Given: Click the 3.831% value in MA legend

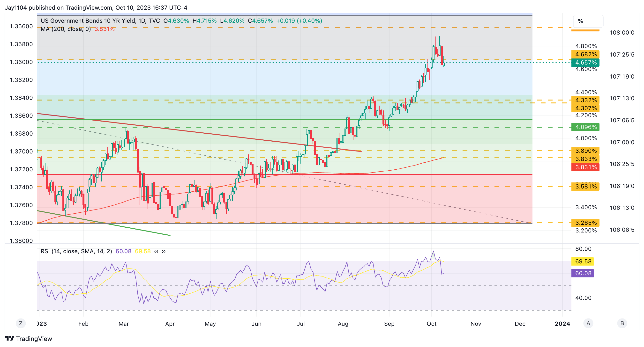Looking at the screenshot, I should pyautogui.click(x=105, y=29).
